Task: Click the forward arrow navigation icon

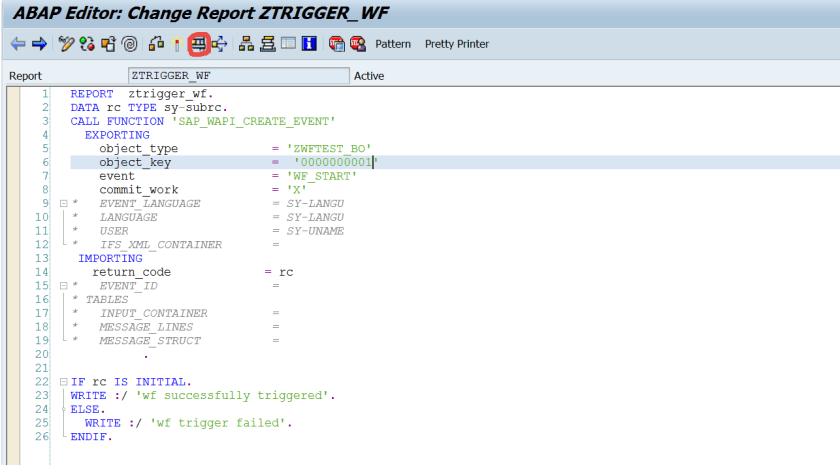Action: coord(39,44)
